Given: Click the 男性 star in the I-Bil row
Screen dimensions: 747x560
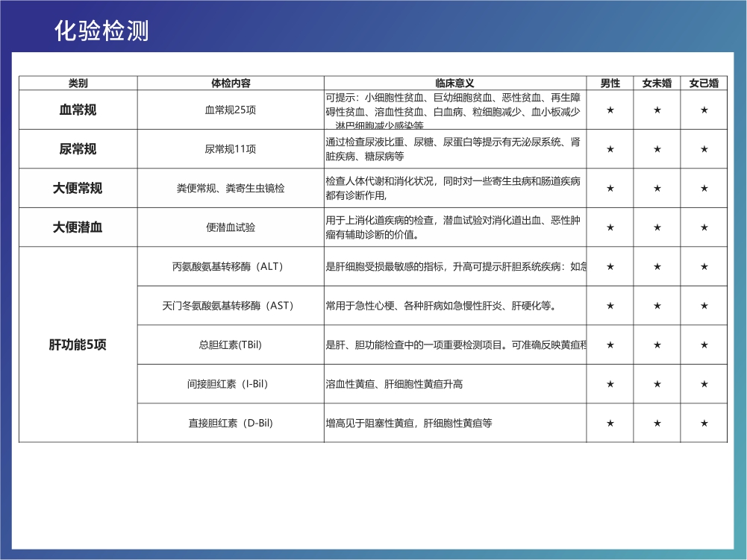Looking at the screenshot, I should (610, 384).
